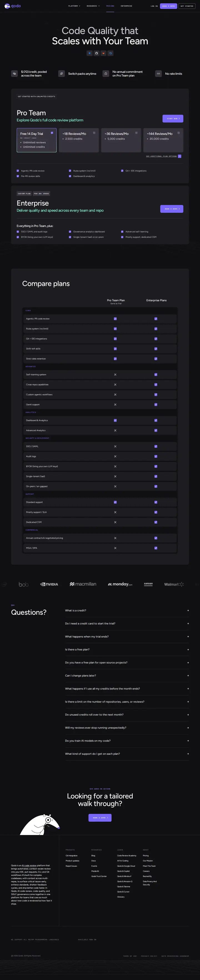The height and width of the screenshot is (980, 200).
Task: Click the X mark for MSA / DPA Pro
Action: click(x=115, y=548)
